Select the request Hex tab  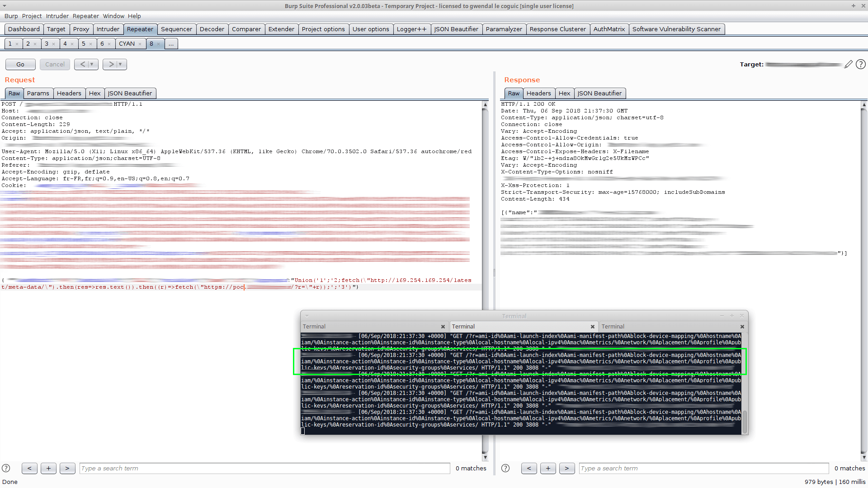click(95, 94)
